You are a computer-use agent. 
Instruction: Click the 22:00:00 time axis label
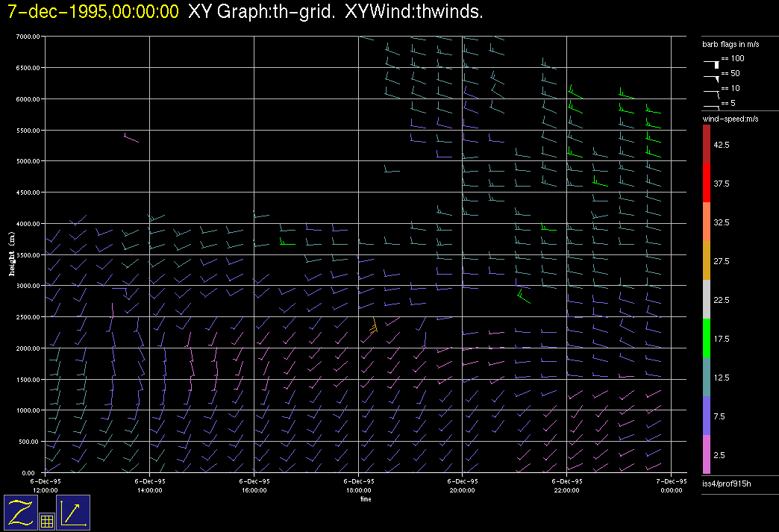[566, 486]
